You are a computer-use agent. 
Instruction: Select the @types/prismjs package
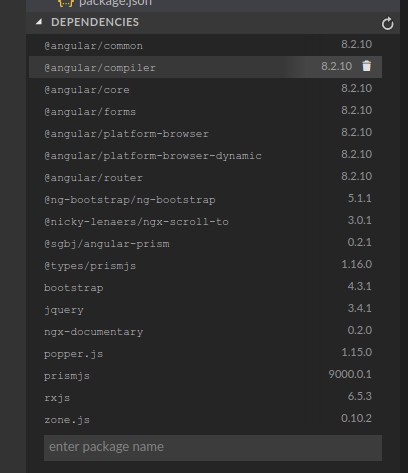(205, 265)
